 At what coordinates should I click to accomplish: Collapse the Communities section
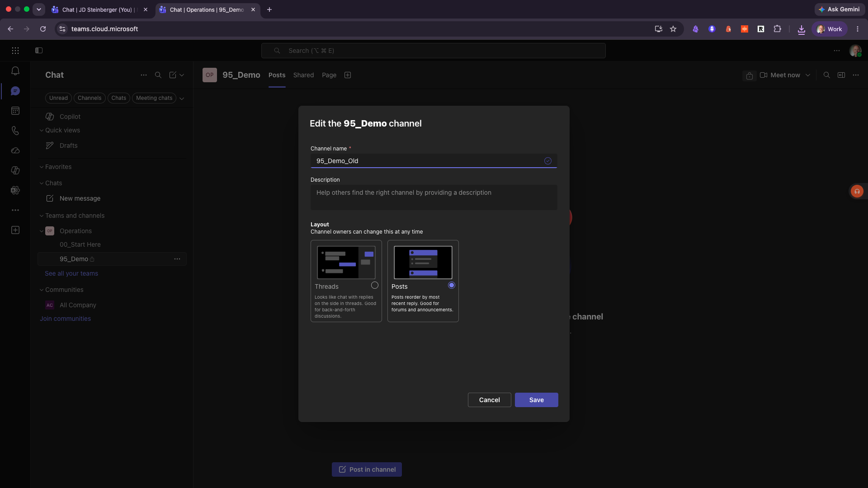pyautogui.click(x=42, y=290)
